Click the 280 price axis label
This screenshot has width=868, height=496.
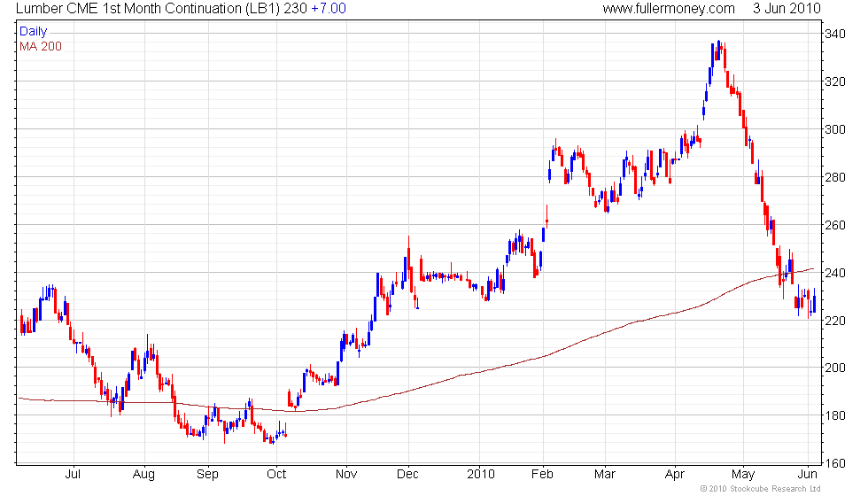(835, 177)
